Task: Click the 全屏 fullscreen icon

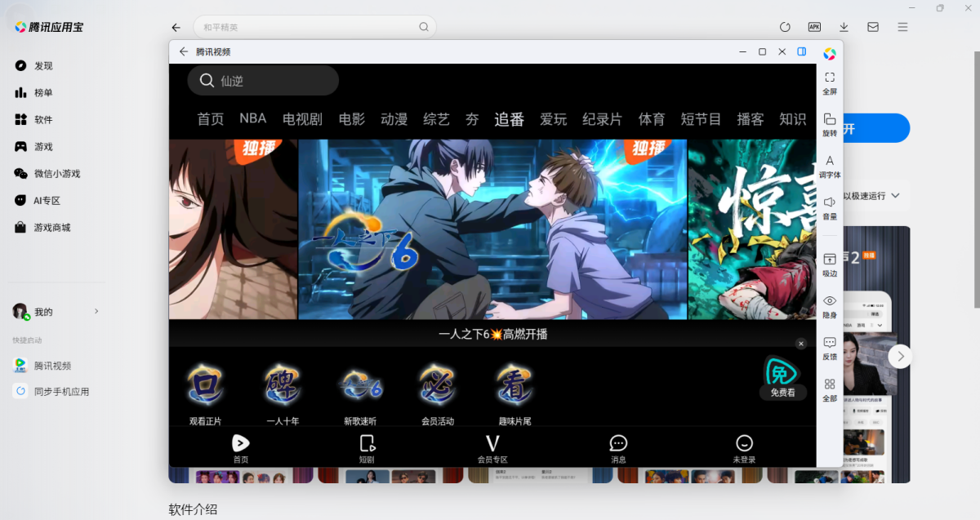Action: click(x=830, y=78)
